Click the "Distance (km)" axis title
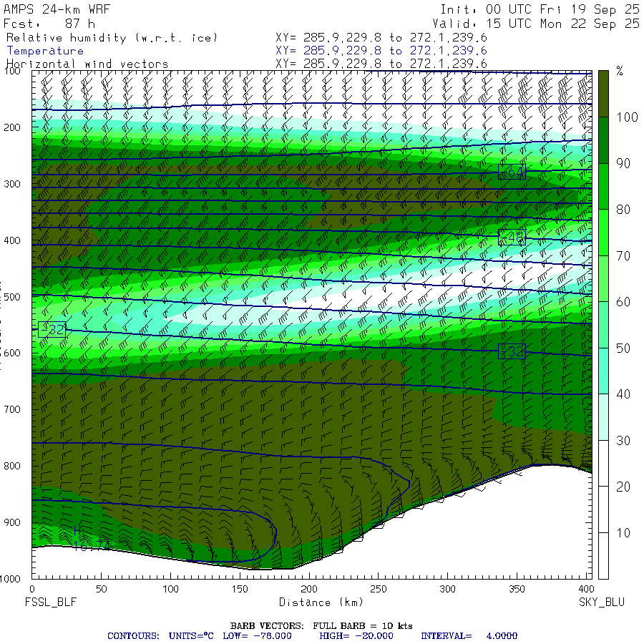The width and height of the screenshot is (644, 644). click(321, 602)
